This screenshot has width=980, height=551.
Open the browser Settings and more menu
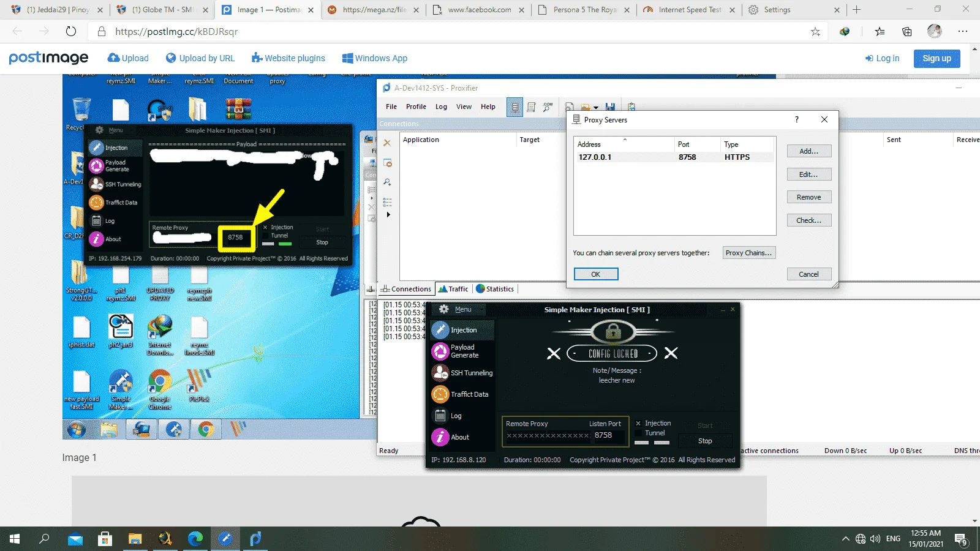tap(963, 32)
